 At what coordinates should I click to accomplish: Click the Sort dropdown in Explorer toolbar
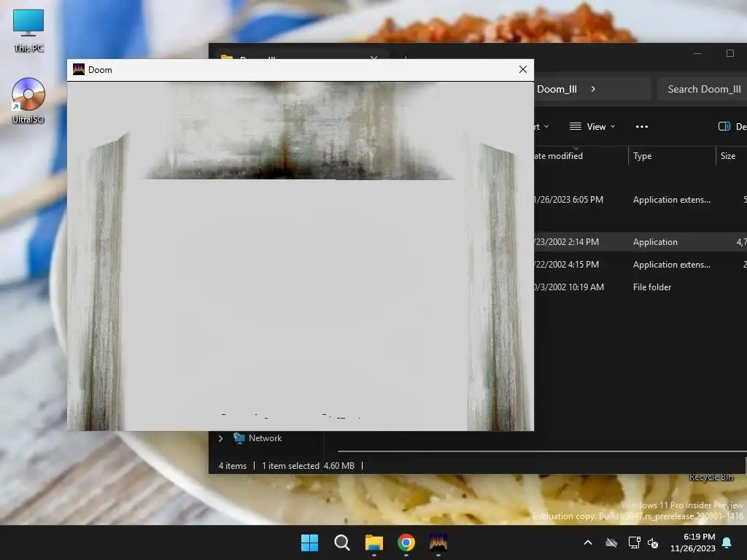point(541,127)
